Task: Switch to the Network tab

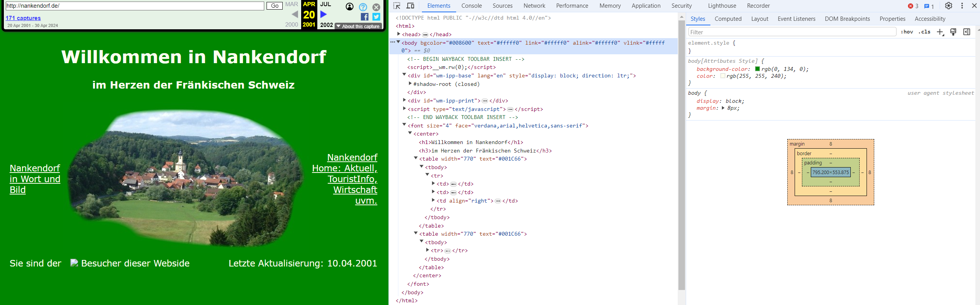Action: [534, 6]
